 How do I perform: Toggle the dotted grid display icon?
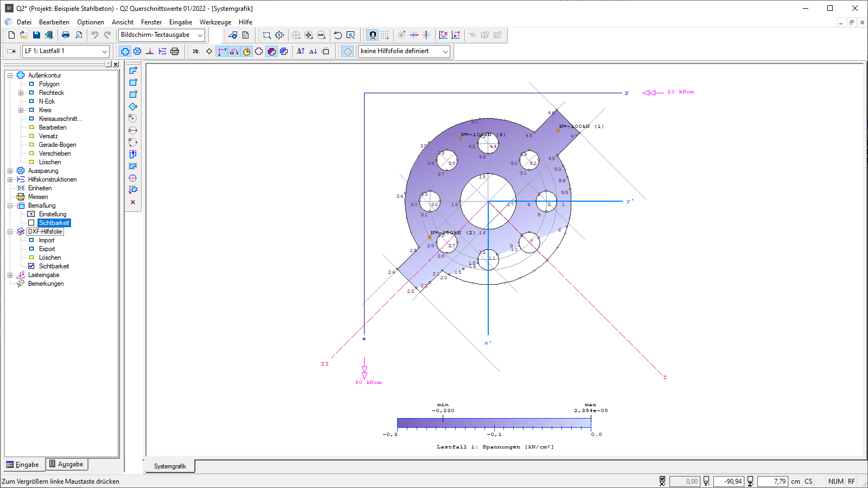point(385,35)
